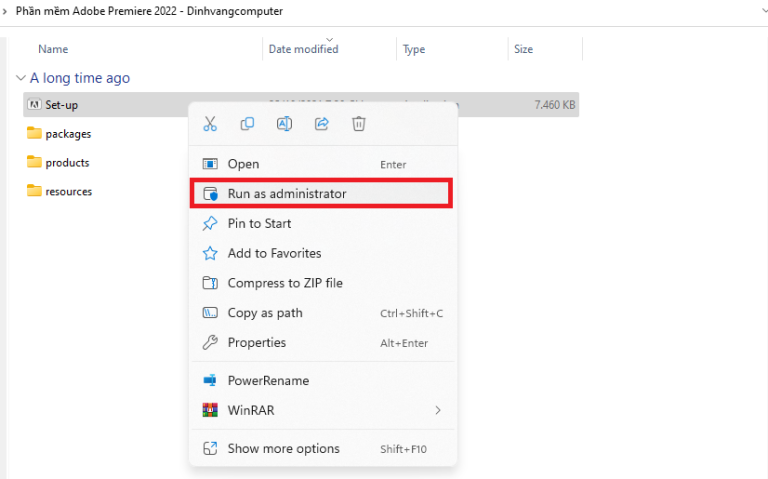Select Copy as path option
768x479 pixels.
point(264,313)
